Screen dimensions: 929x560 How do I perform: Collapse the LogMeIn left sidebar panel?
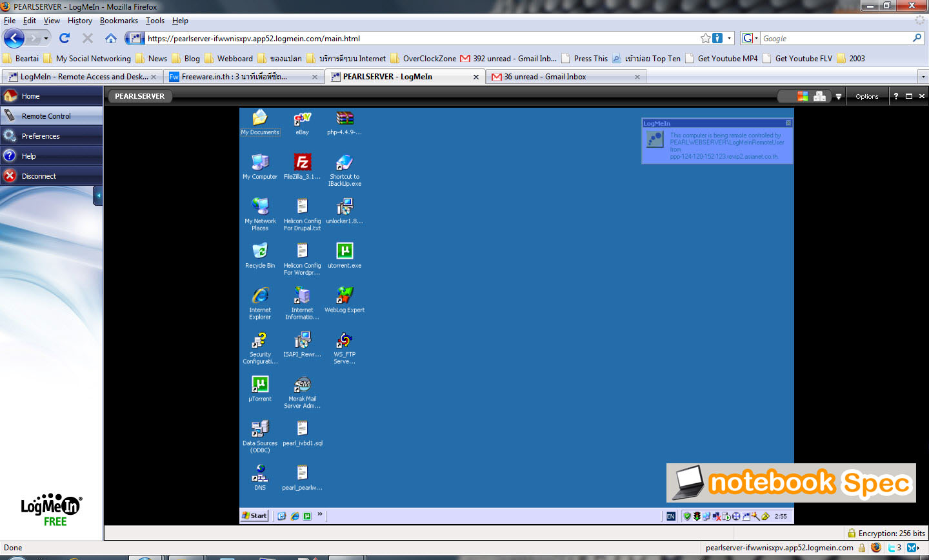98,195
